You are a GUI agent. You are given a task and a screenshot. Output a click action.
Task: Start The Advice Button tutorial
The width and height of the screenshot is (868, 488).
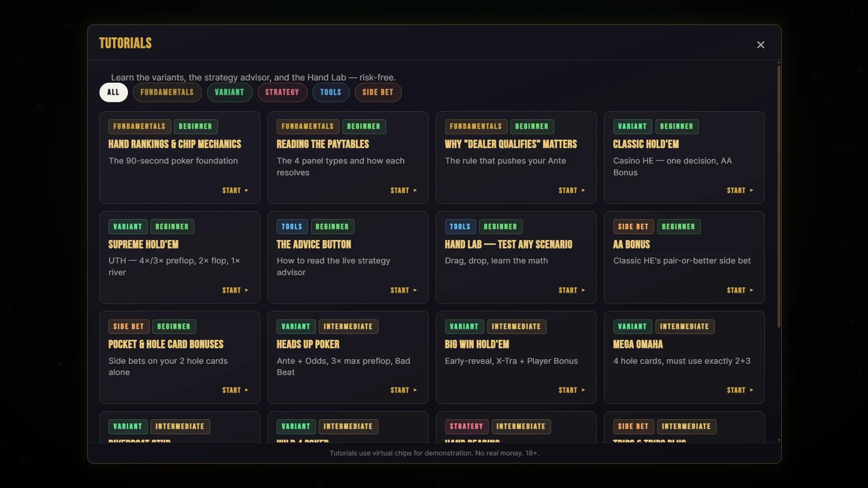click(404, 291)
